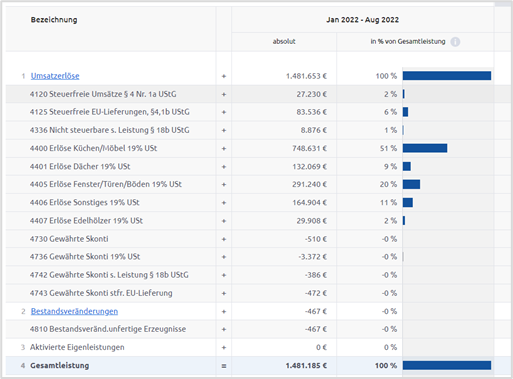Viewport: 513px width, 379px height.
Task: Click the 1.481.653 € Umsatzerlöse value
Action: pos(306,76)
